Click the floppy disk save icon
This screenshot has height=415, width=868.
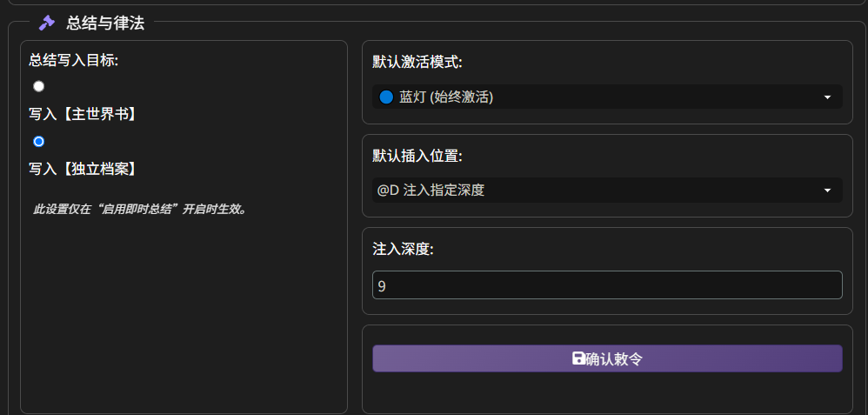pos(578,358)
